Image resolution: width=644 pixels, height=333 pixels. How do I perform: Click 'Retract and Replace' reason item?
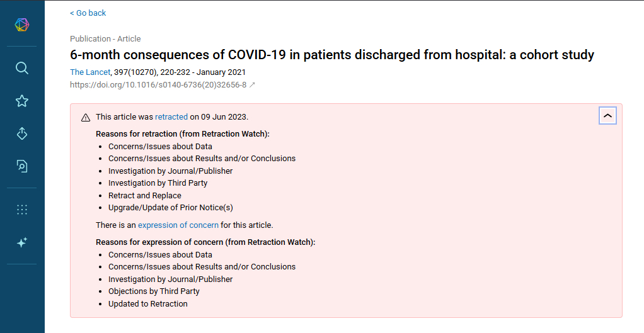pyautogui.click(x=144, y=196)
